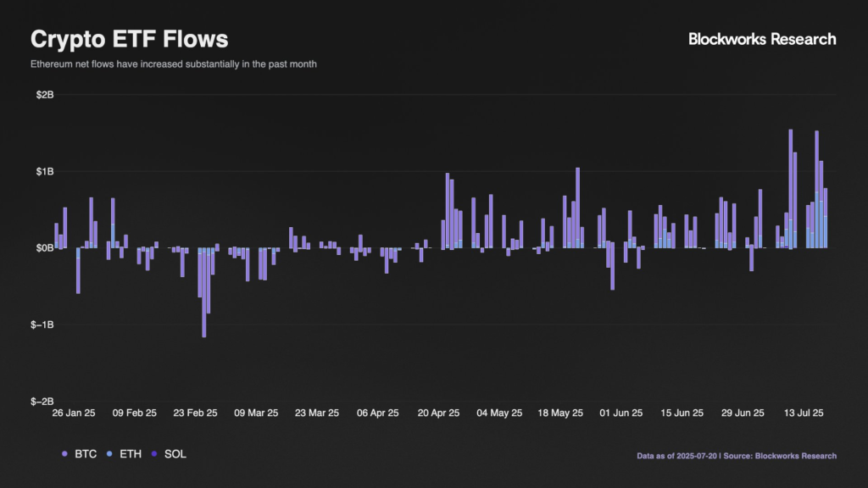The width and height of the screenshot is (868, 488).
Task: Click the $-1B y-axis label
Action: (42, 324)
